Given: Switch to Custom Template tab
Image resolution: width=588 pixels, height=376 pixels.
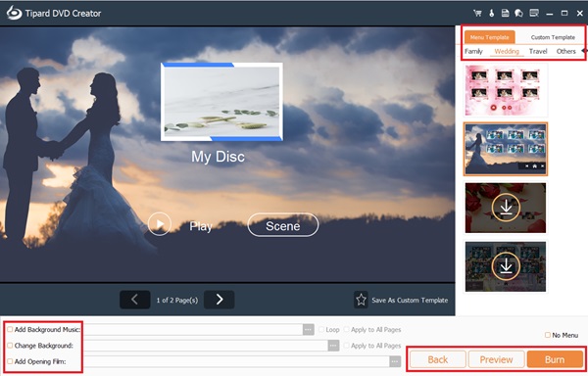Looking at the screenshot, I should (553, 37).
